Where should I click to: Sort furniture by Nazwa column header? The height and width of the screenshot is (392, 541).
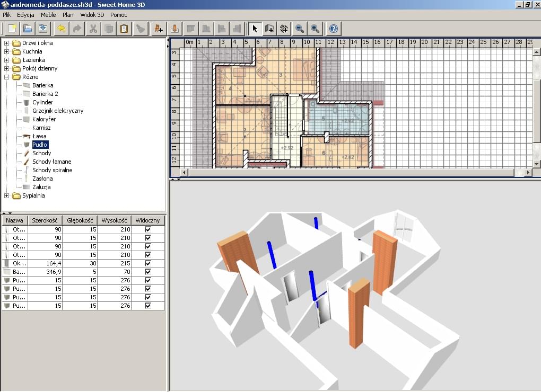[x=15, y=220]
